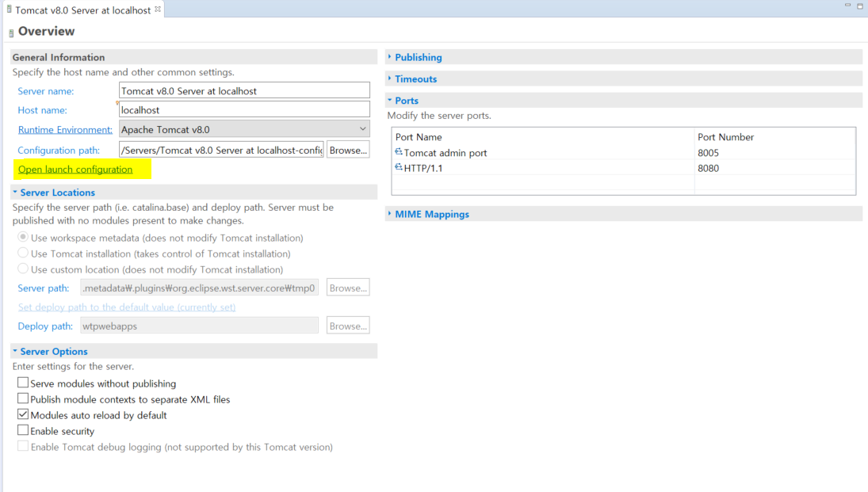868x492 pixels.
Task: Click the Configuration path text field
Action: (221, 150)
